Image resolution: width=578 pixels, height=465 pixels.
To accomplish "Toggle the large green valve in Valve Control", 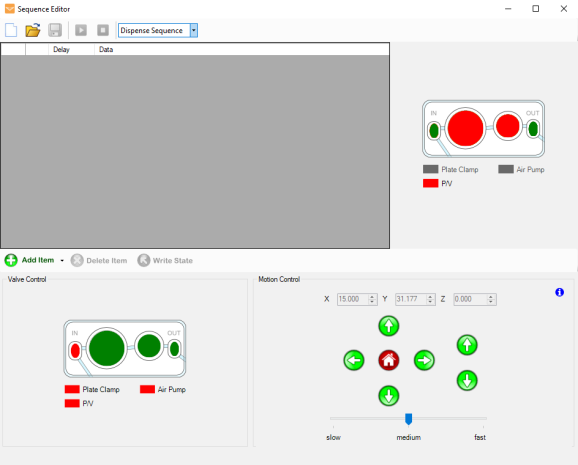I will point(107,348).
